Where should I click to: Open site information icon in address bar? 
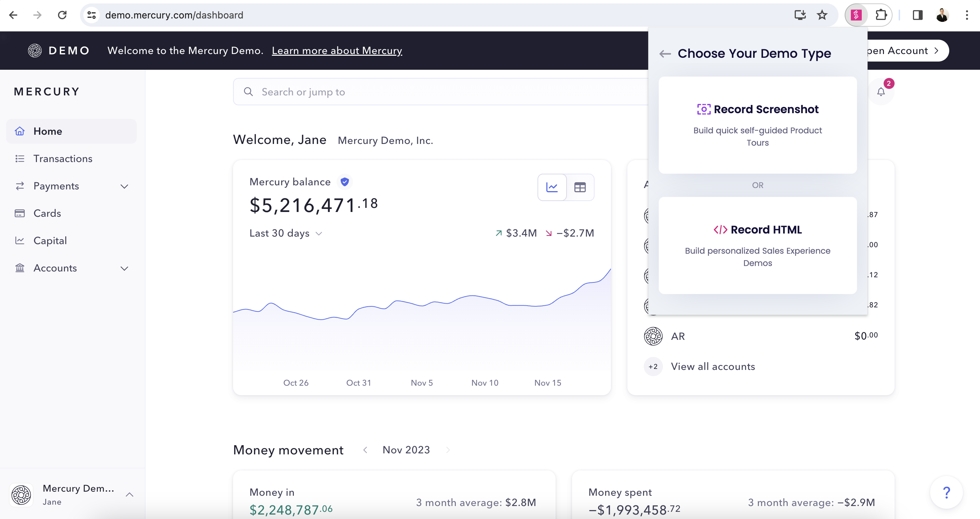coord(92,15)
